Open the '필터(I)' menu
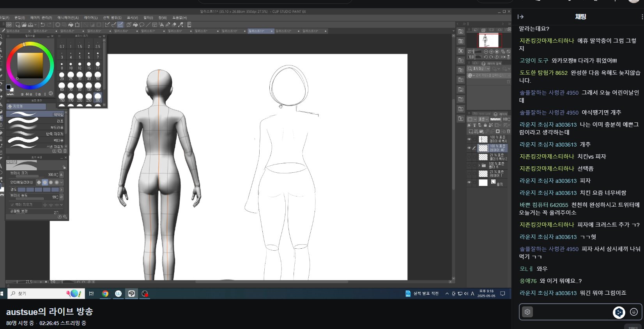Image resolution: width=644 pixels, height=329 pixels. 148,18
